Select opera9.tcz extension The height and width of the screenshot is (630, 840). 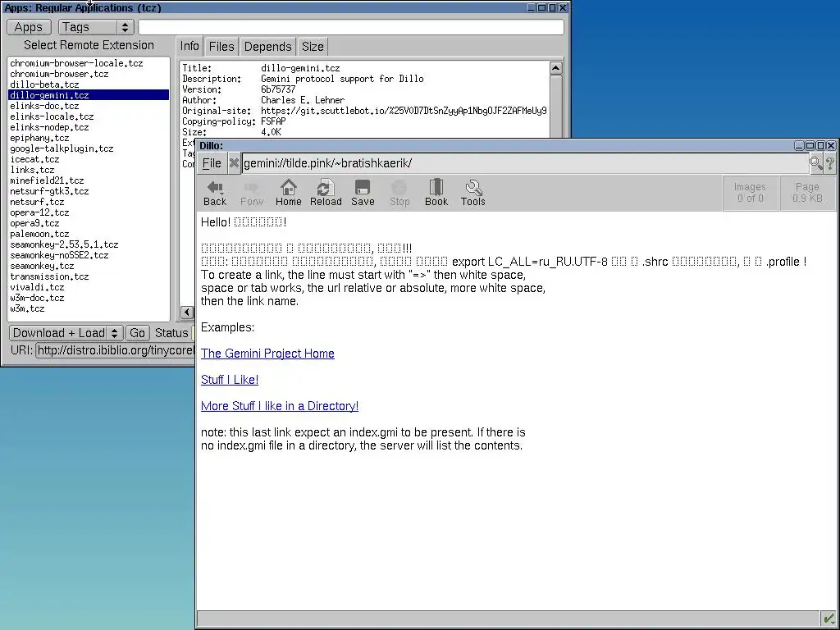(x=89, y=223)
